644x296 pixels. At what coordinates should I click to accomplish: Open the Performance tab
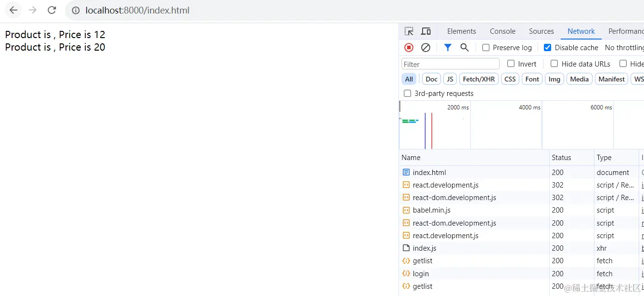(x=626, y=31)
